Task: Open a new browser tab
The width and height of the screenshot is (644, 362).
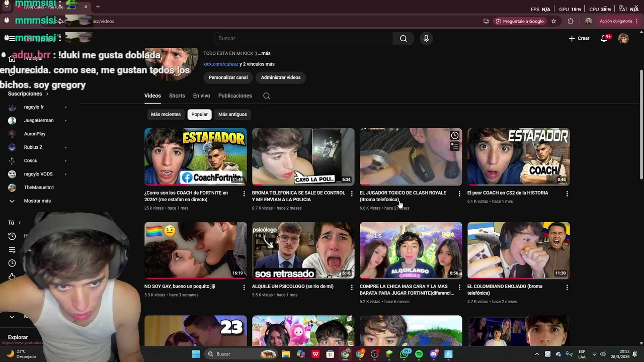Action: (x=98, y=7)
